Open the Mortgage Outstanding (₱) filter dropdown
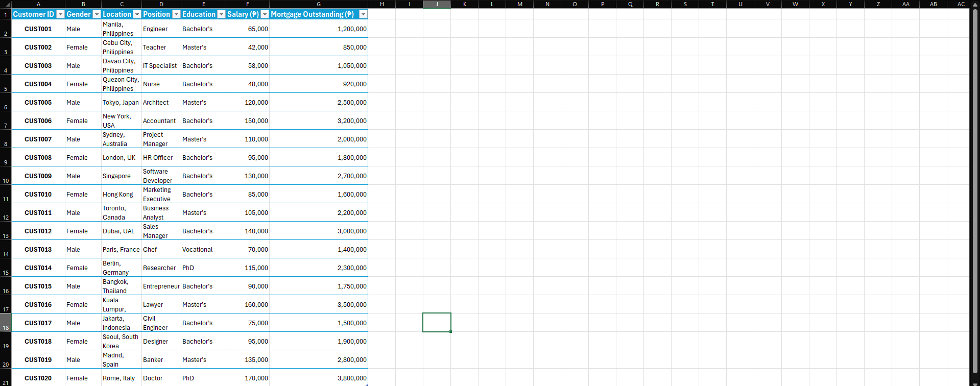 363,14
